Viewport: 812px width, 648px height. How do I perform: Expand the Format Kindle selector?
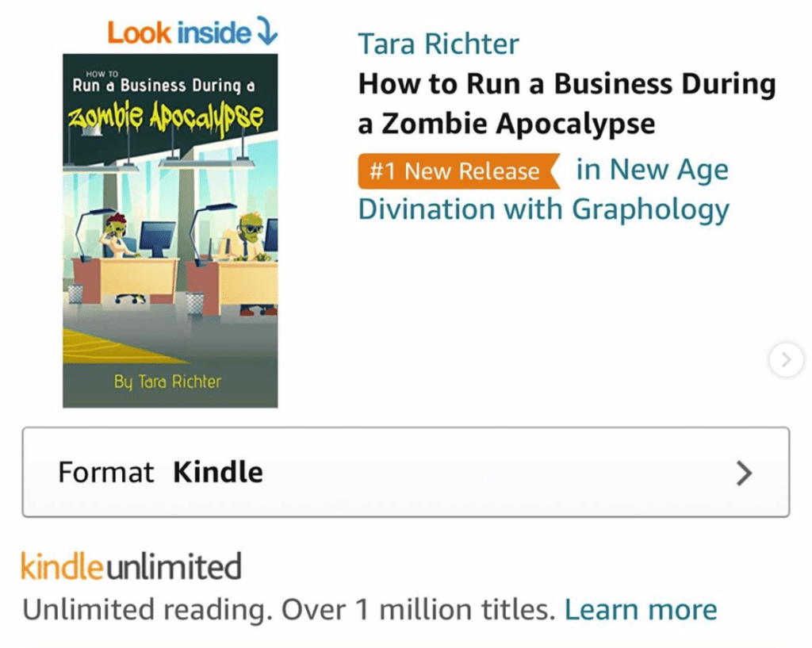coord(406,472)
